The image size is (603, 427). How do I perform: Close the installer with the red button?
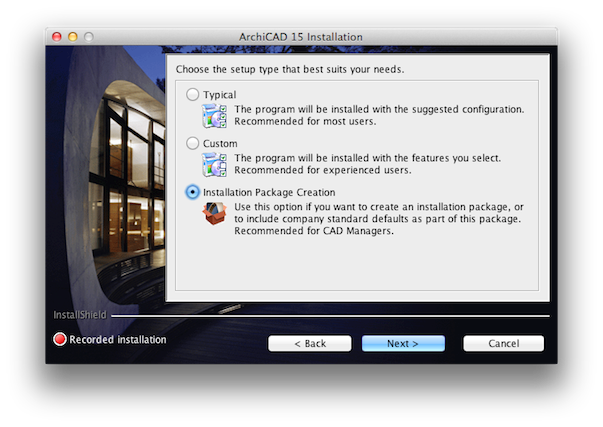[x=57, y=37]
